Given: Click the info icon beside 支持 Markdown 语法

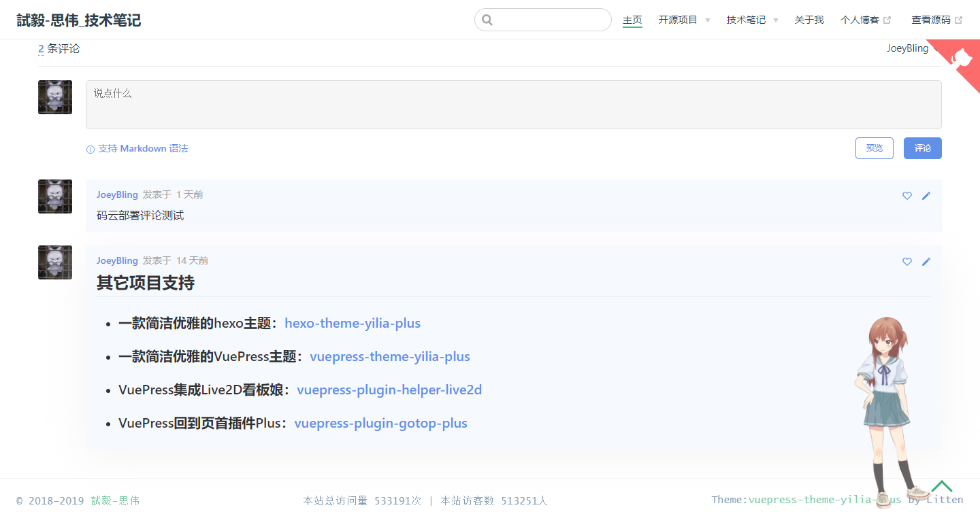Looking at the screenshot, I should click(x=91, y=150).
